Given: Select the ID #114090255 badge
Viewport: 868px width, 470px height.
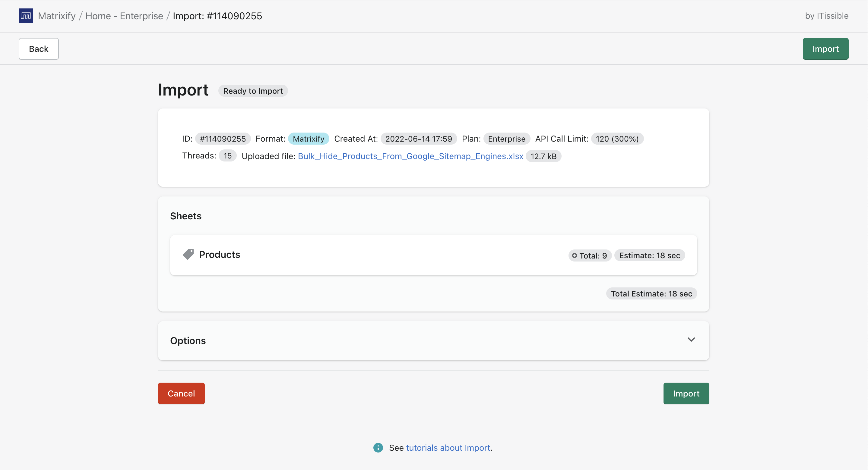Looking at the screenshot, I should 222,138.
